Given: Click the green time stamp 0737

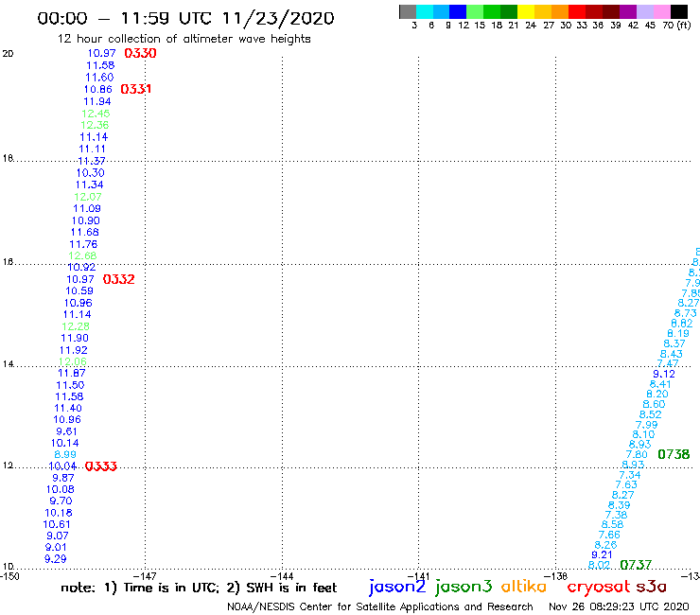Looking at the screenshot, I should (x=637, y=565).
